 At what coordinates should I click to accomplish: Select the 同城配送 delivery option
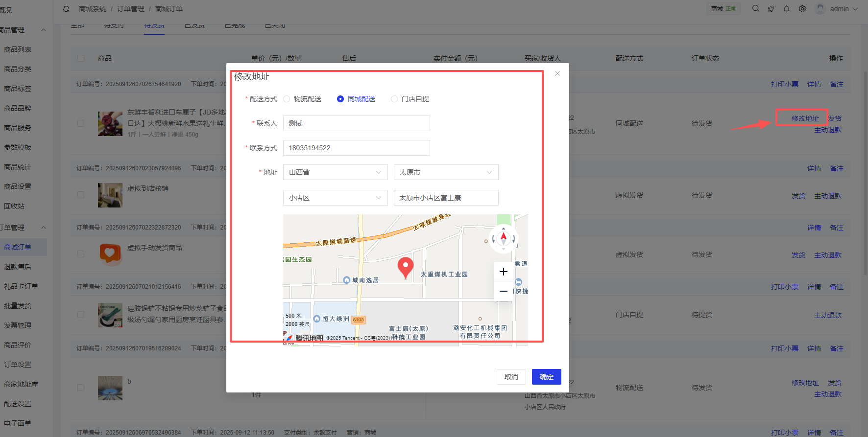coord(340,99)
